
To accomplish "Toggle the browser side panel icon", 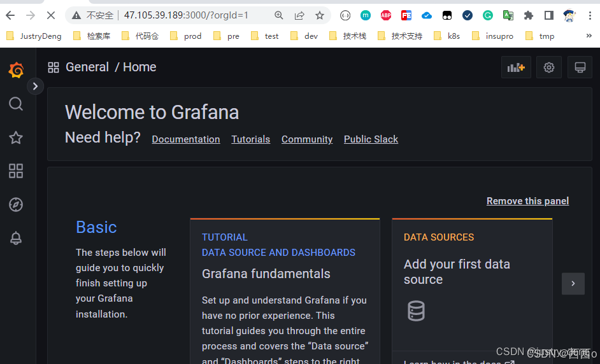I will click(548, 15).
